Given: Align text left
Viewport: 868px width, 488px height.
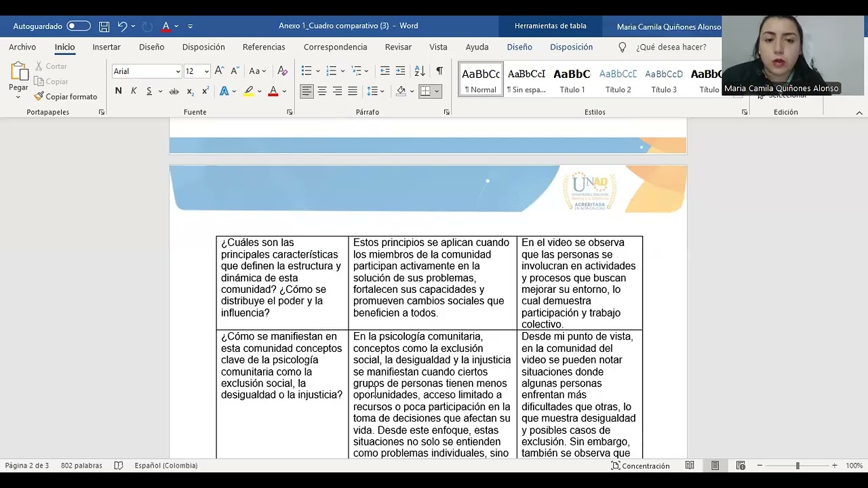Looking at the screenshot, I should coord(307,91).
